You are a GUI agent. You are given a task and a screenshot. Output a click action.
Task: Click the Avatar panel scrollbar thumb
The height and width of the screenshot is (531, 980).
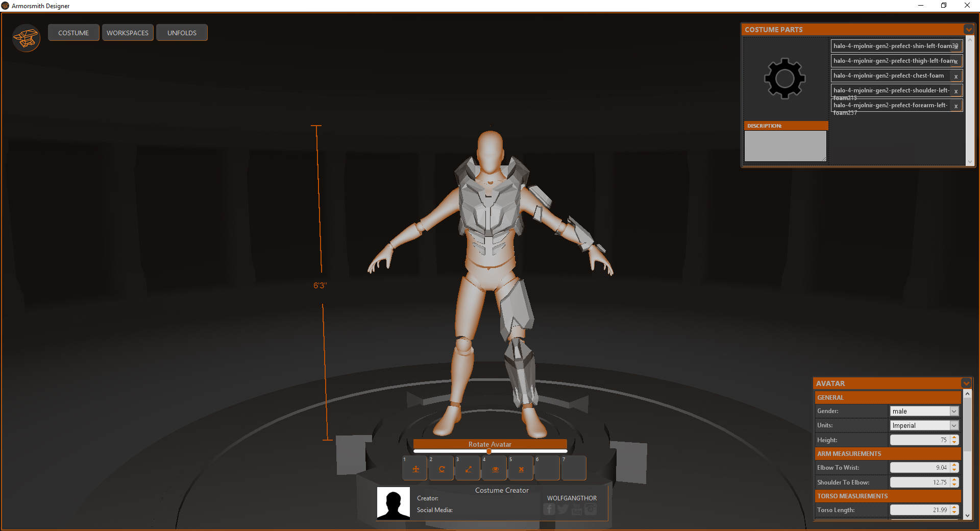click(x=967, y=424)
